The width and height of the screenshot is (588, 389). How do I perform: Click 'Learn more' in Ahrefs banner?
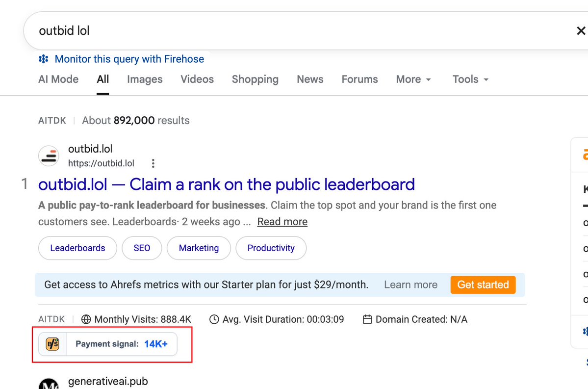coord(410,285)
